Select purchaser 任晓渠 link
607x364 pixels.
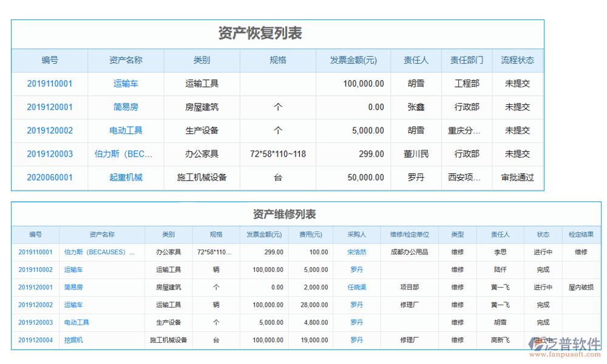point(356,288)
